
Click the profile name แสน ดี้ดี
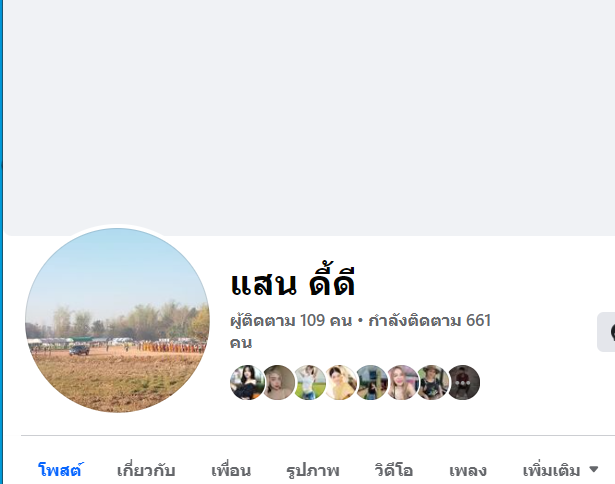[x=293, y=282]
